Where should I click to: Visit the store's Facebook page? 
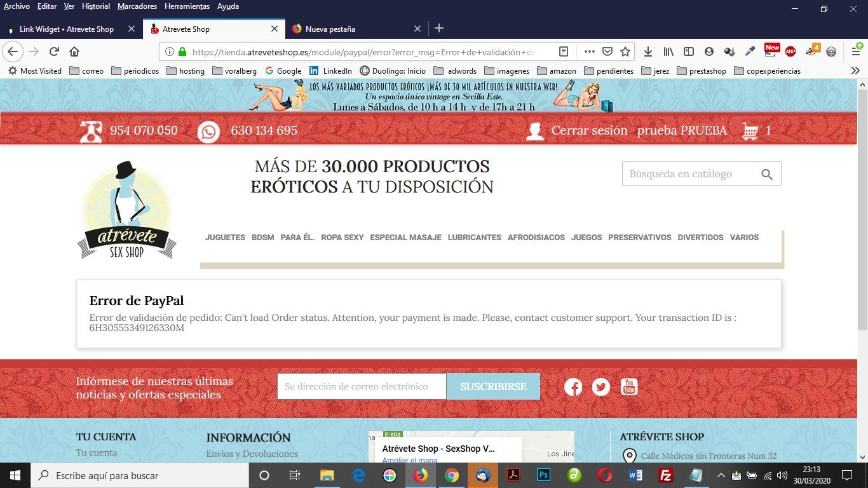coord(573,387)
